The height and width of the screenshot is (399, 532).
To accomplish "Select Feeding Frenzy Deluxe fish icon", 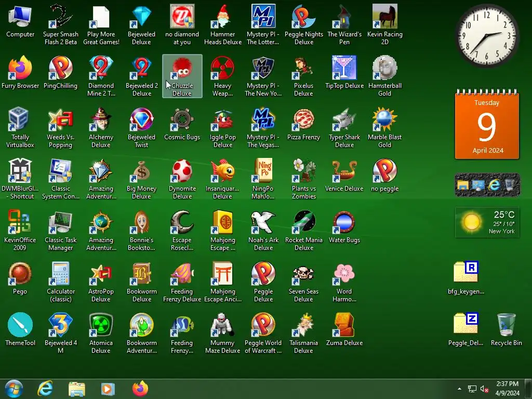I will tap(182, 282).
